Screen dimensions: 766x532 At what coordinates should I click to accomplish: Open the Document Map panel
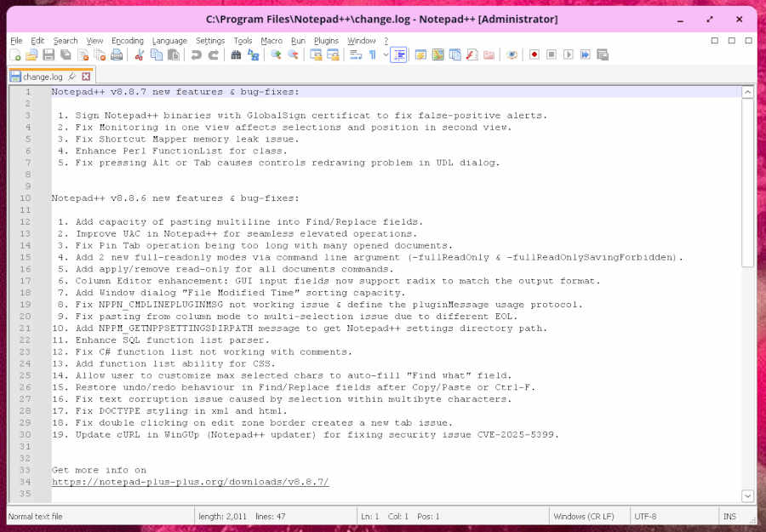pyautogui.click(x=438, y=54)
